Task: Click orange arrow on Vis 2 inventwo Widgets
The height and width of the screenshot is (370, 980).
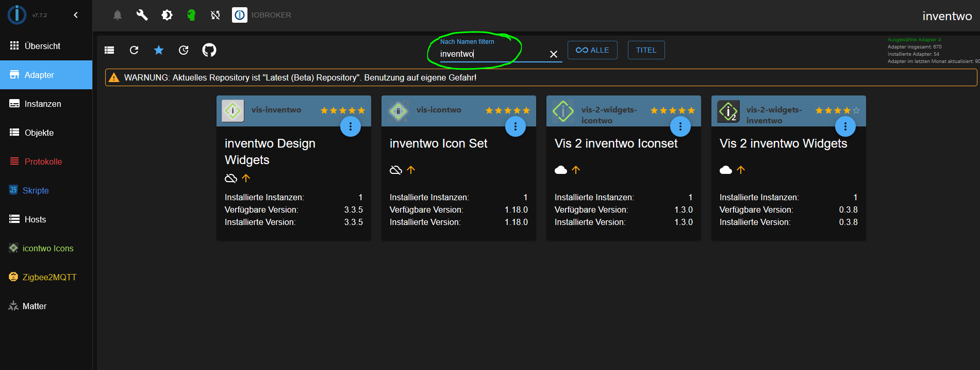Action: [741, 170]
